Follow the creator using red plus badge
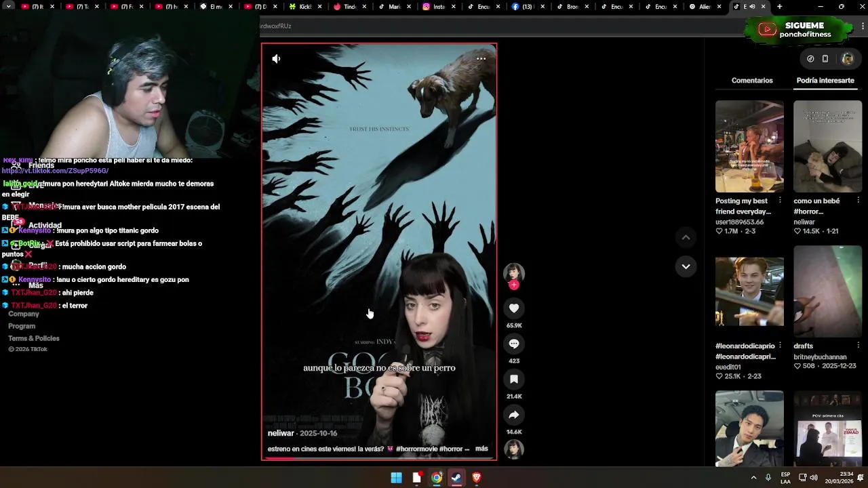Image resolution: width=868 pixels, height=488 pixels. (514, 285)
